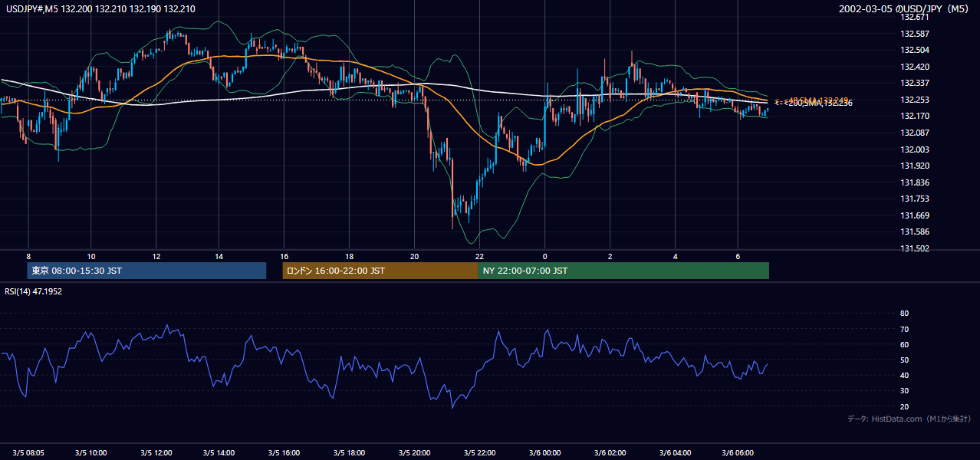The width and height of the screenshot is (980, 460).
Task: Click the '3/5 12:00' date label
Action: tap(156, 452)
